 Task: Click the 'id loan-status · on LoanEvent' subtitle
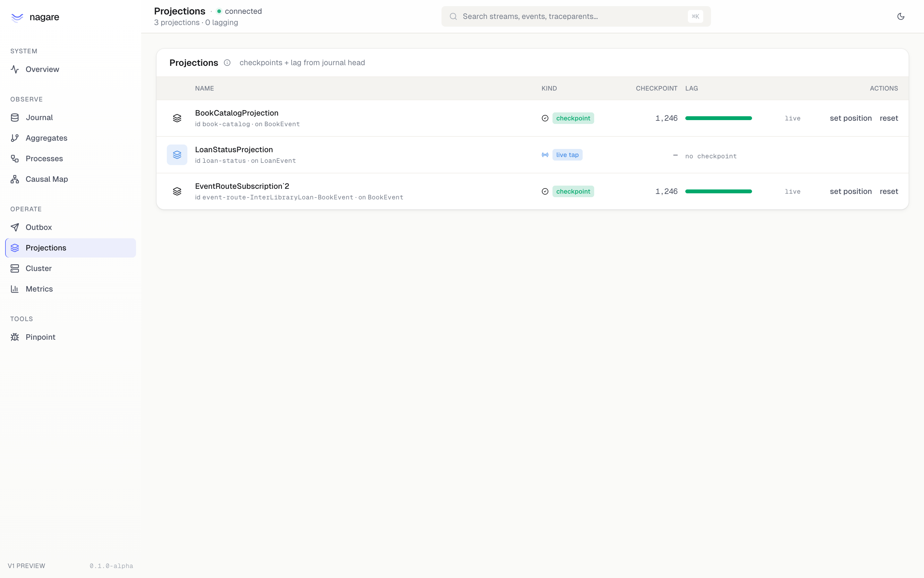[245, 161]
